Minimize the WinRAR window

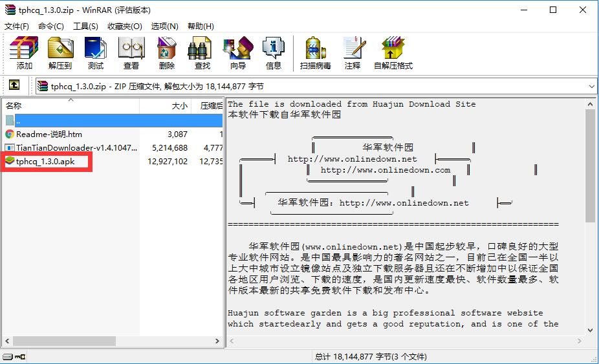(x=524, y=10)
